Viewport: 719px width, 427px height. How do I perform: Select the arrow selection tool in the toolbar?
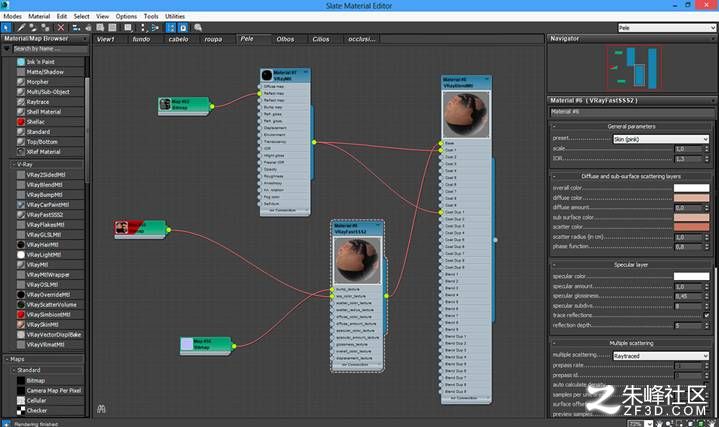pyautogui.click(x=6, y=28)
